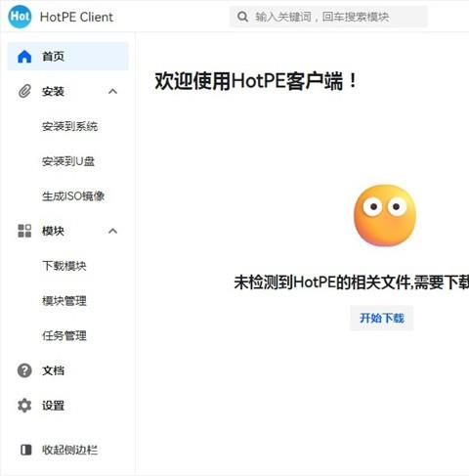This screenshot has height=476, width=469.
Task: Focus the module search input field
Action: pyautogui.click(x=328, y=17)
